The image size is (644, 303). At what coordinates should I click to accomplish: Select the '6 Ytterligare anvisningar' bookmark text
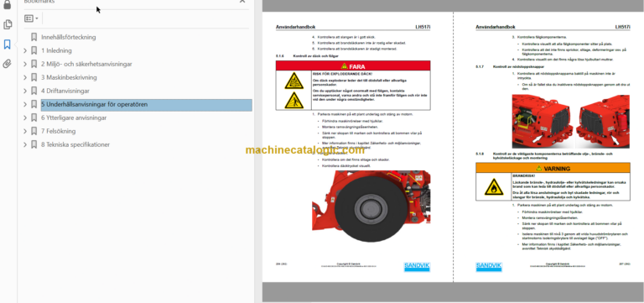[74, 118]
